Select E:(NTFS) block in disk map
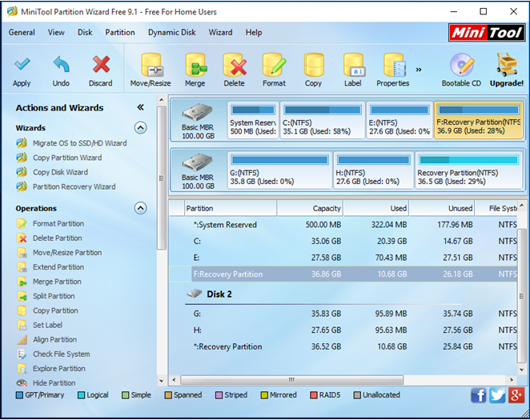 tap(400, 120)
